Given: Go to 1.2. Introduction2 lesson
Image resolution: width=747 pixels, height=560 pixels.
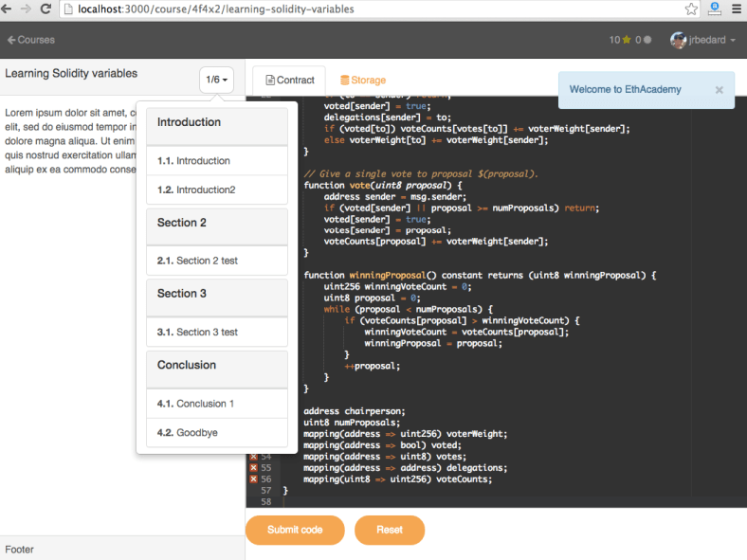Looking at the screenshot, I should (x=217, y=190).
